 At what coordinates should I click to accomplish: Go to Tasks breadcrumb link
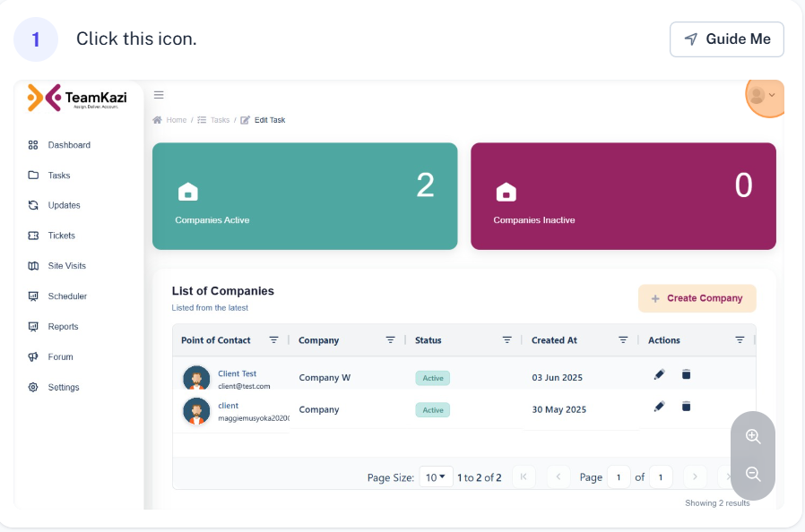click(213, 120)
